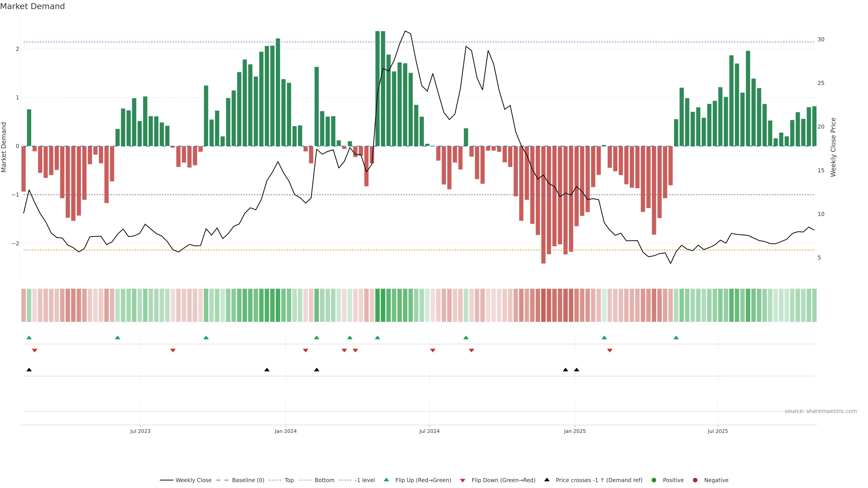
Task: Click black triangle marker just before Jan 2024
Action: [267, 370]
